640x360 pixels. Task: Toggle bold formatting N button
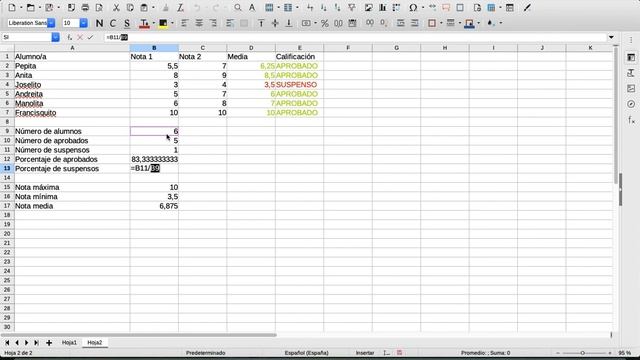pyautogui.click(x=99, y=23)
